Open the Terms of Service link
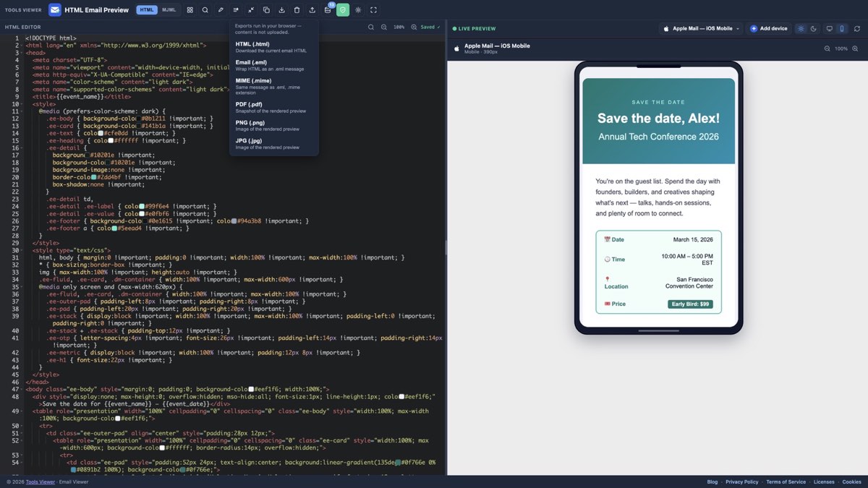 (x=786, y=481)
